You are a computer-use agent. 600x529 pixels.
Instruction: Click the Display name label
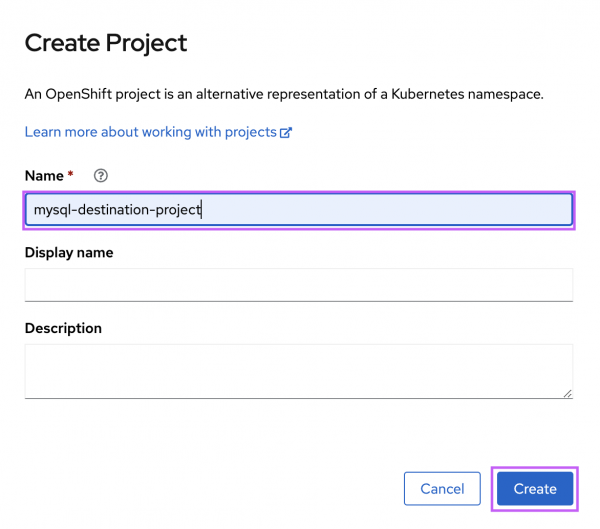click(x=69, y=253)
